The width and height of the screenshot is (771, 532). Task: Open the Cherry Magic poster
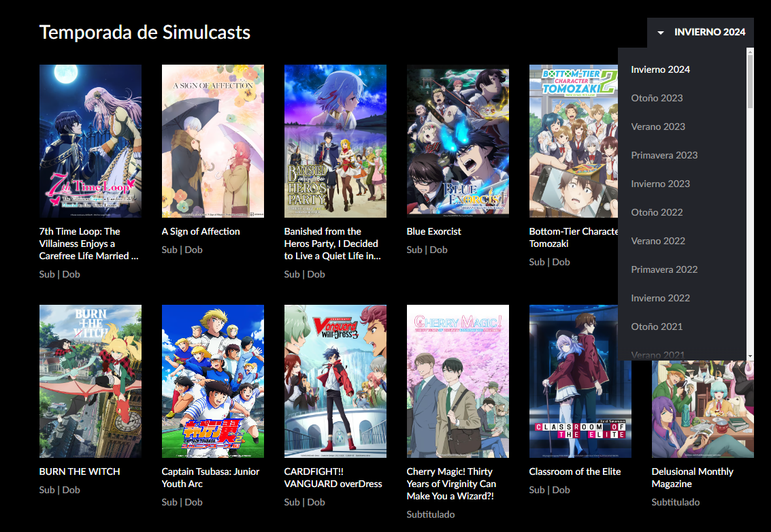pyautogui.click(x=458, y=381)
